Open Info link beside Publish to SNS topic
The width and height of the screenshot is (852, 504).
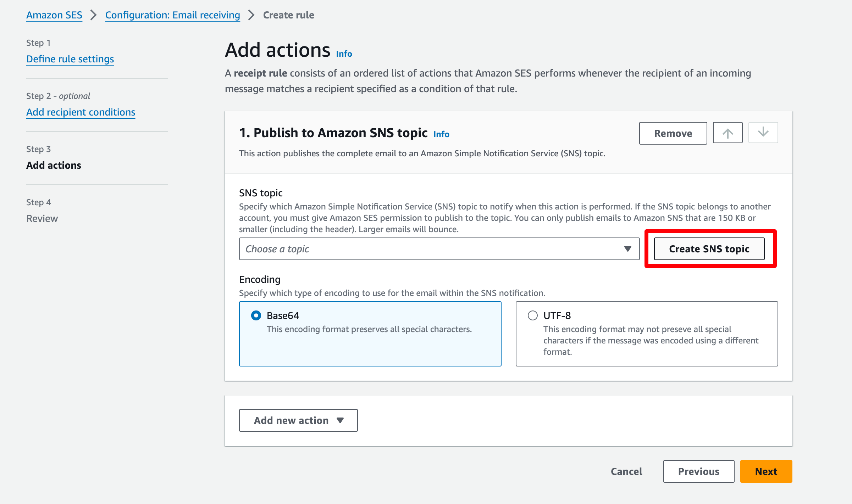(441, 134)
